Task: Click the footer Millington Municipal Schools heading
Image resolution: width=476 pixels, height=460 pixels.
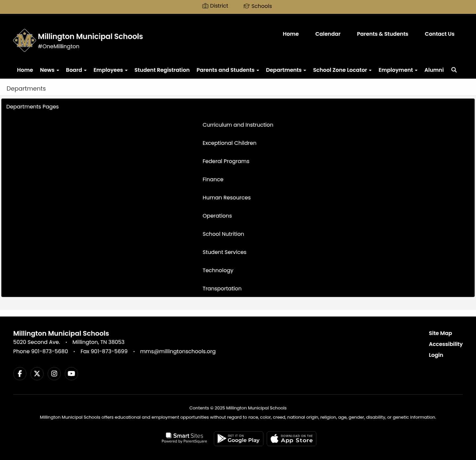Action: point(61,333)
